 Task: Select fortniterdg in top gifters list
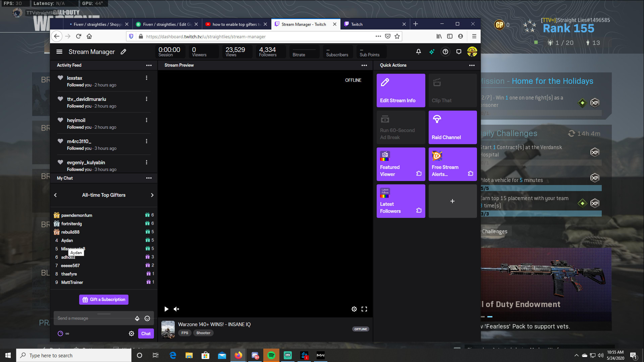[71, 224]
